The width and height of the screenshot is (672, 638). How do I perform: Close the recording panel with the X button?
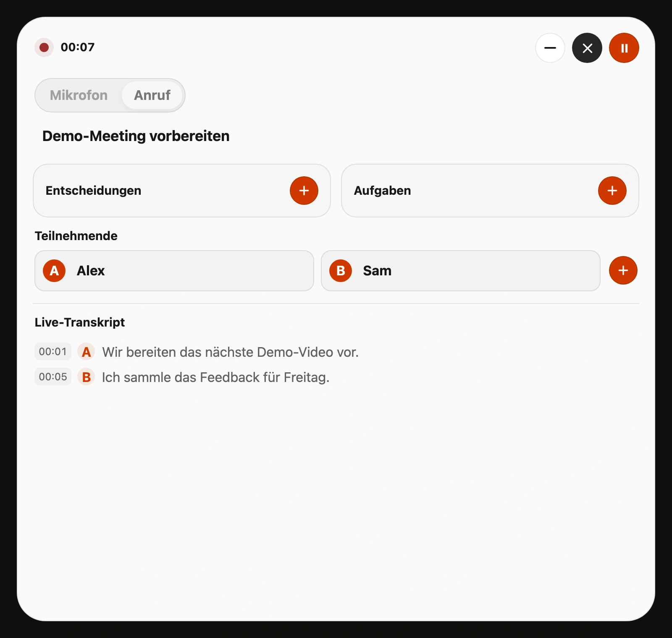(587, 48)
